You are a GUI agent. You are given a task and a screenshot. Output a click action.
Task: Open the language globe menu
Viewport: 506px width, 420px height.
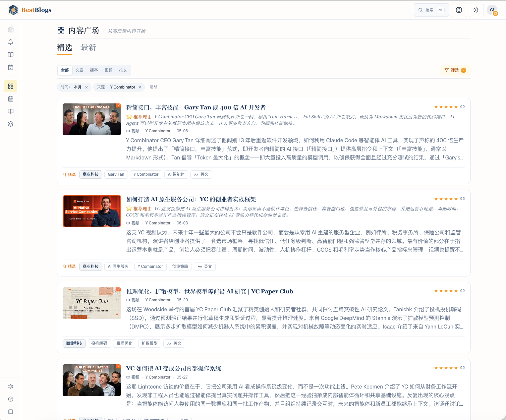(x=459, y=10)
